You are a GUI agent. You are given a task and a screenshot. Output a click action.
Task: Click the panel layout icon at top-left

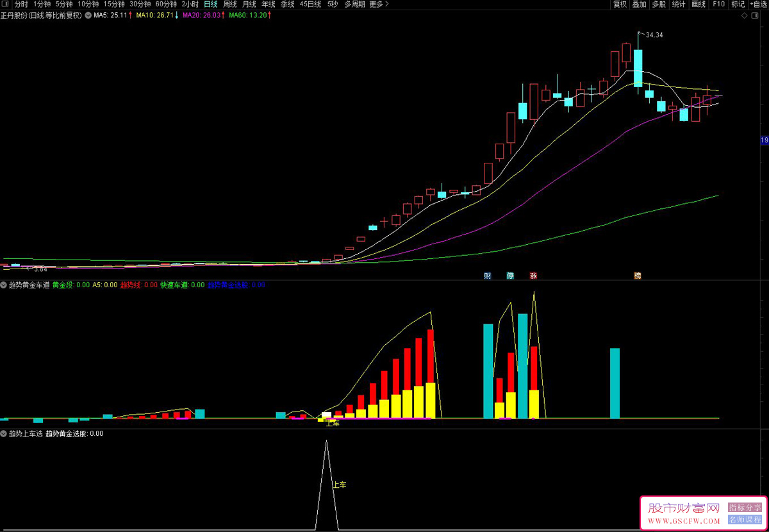pos(6,4)
